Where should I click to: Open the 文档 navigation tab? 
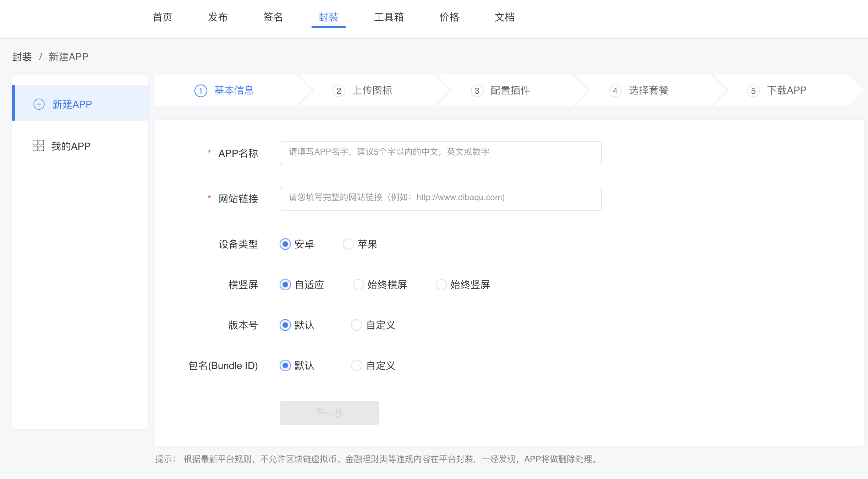pos(504,17)
